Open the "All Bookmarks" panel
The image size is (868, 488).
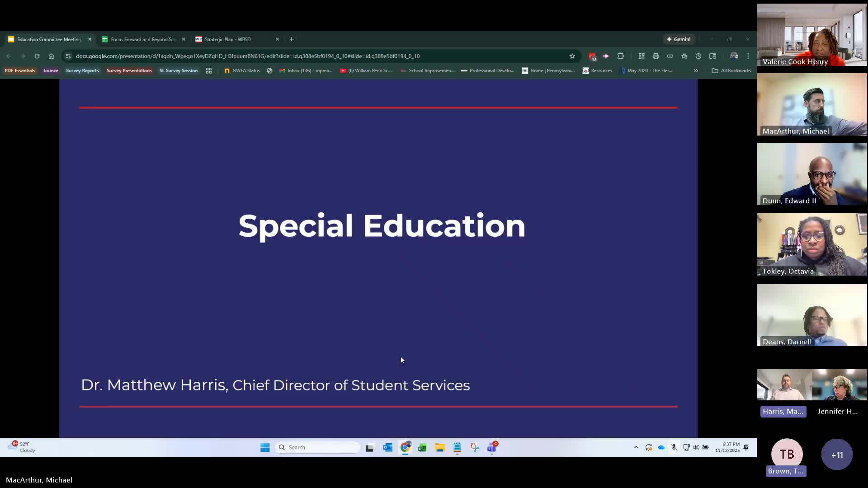pos(731,71)
